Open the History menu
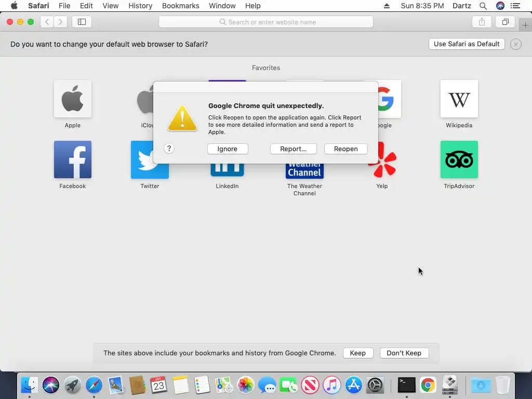Screen dimensions: 532x399 [140, 6]
